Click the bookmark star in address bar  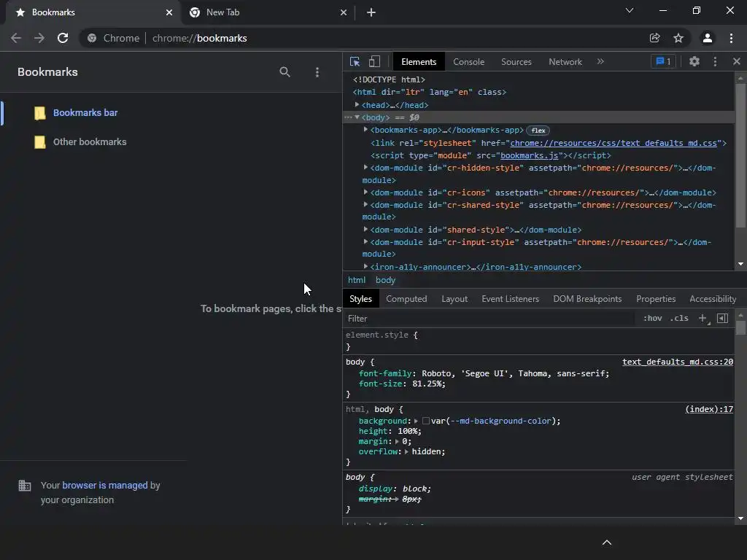coord(678,38)
